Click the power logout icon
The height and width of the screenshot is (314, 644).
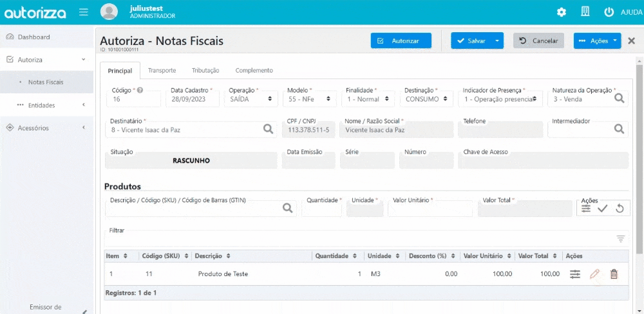(609, 12)
